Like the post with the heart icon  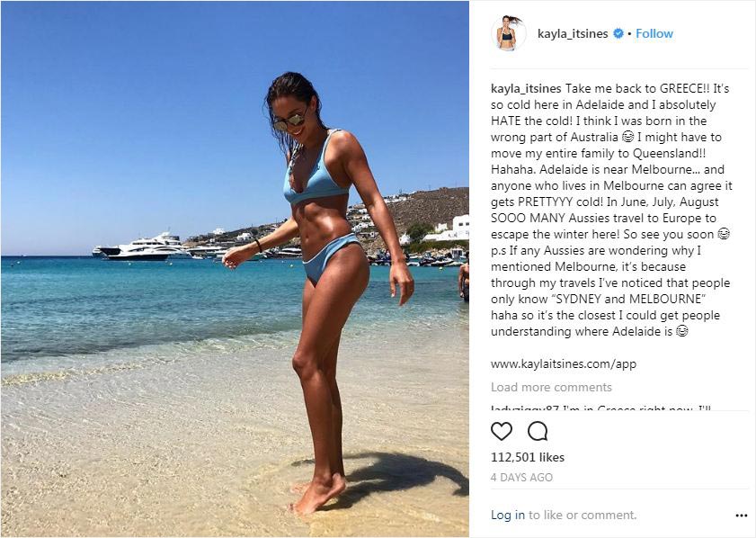point(501,431)
